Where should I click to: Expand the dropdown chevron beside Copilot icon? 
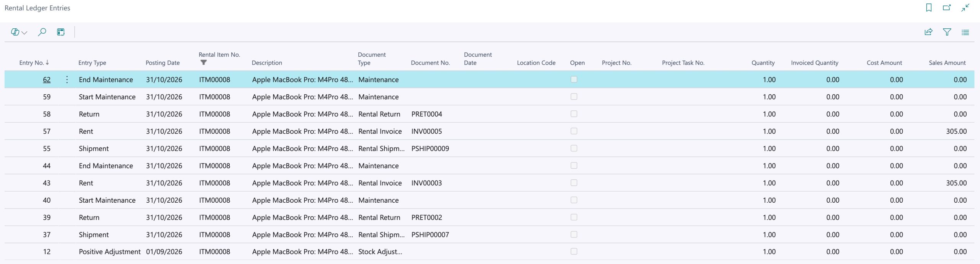[x=24, y=33]
